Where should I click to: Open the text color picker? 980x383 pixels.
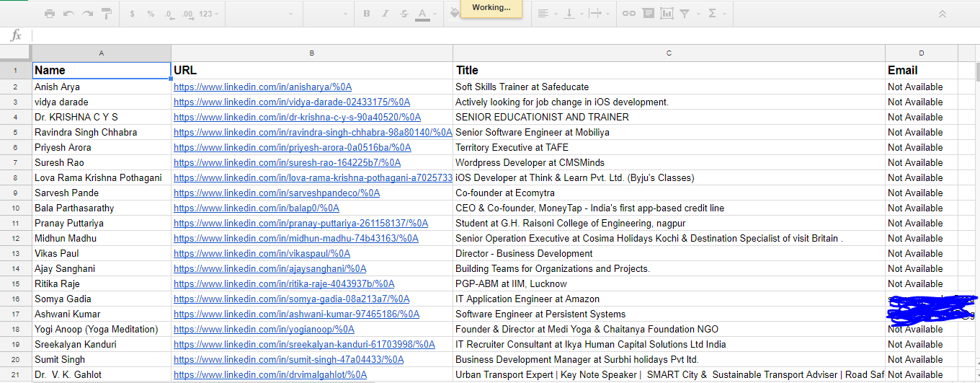pyautogui.click(x=423, y=14)
